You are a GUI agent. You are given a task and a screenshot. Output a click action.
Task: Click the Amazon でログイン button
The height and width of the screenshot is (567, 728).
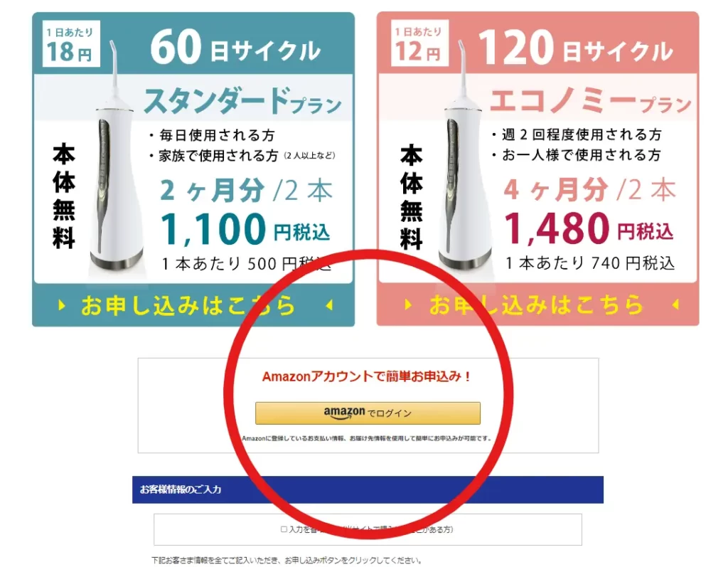coord(368,413)
